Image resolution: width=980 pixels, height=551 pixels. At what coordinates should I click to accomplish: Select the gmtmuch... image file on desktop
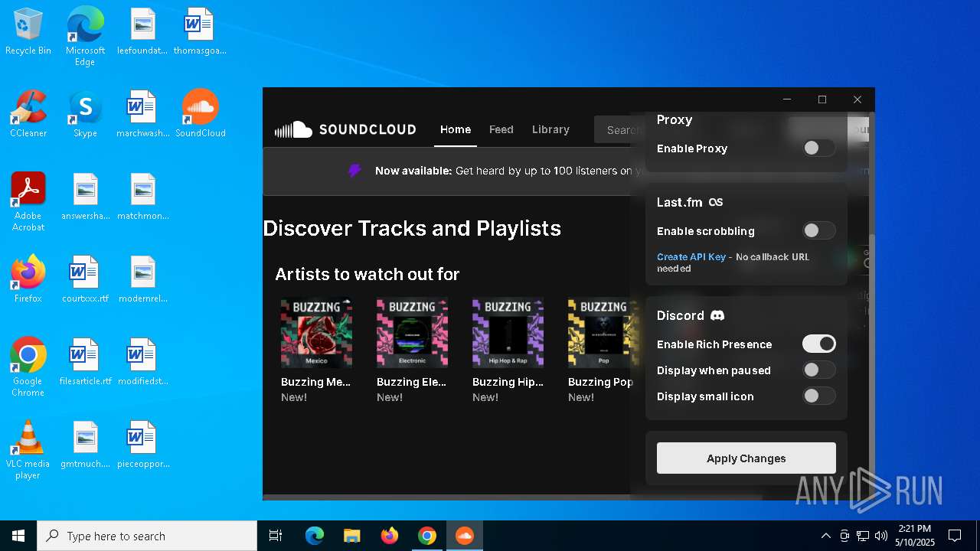click(x=85, y=445)
